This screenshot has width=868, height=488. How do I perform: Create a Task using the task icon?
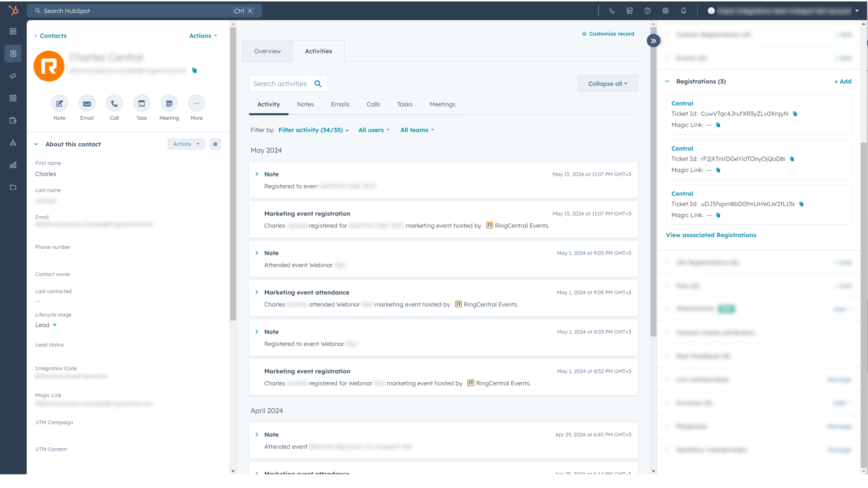[x=141, y=103]
